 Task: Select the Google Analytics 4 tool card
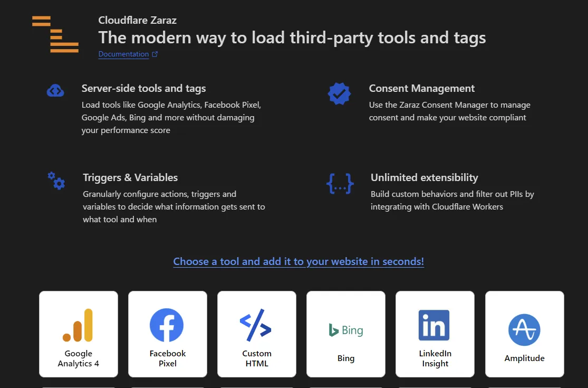coord(79,334)
